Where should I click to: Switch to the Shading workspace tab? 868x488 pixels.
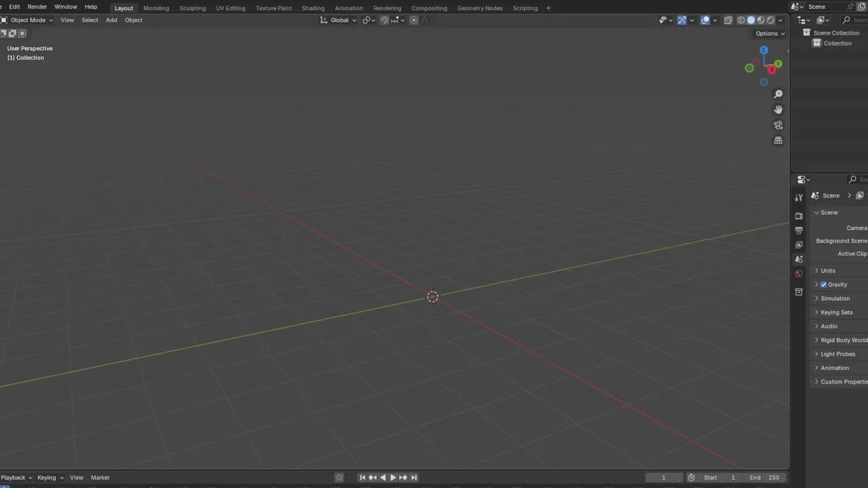coord(313,8)
